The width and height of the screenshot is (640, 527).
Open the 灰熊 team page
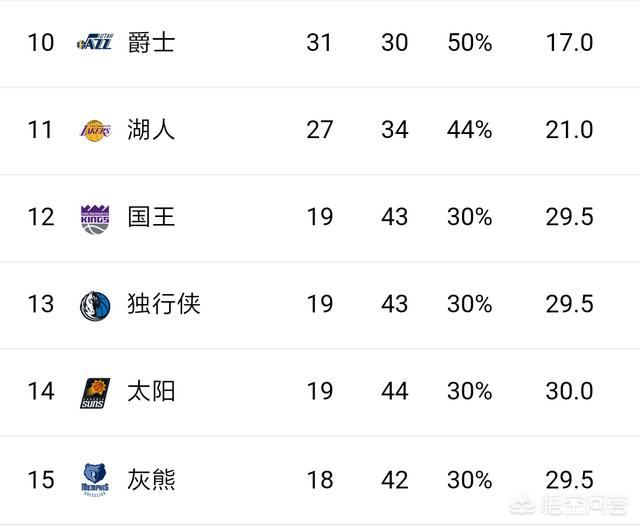click(x=151, y=479)
